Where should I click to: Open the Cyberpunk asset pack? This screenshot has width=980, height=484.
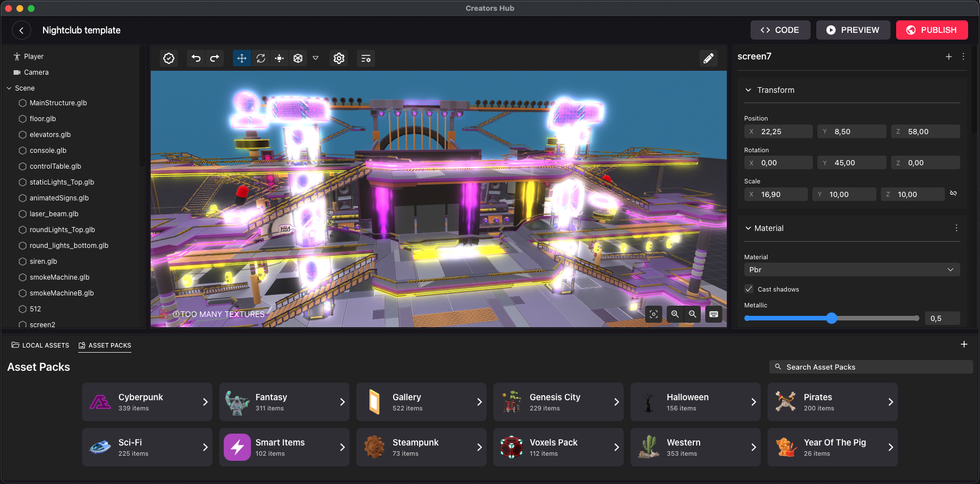(x=147, y=402)
